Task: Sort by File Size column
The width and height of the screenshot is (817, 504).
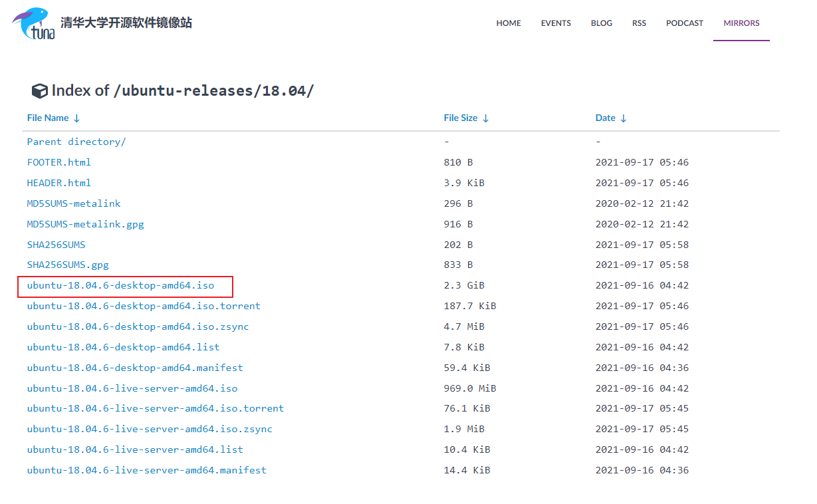Action: pos(466,118)
